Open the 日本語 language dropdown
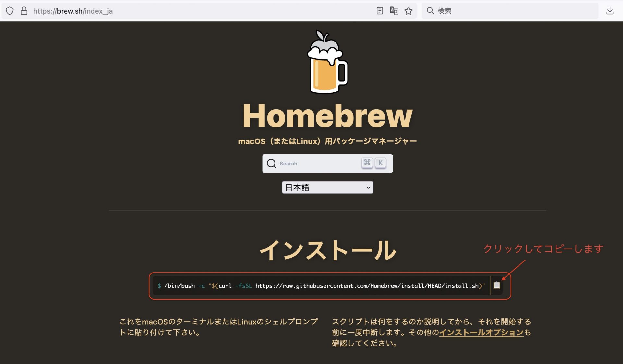623x364 pixels. coord(327,188)
